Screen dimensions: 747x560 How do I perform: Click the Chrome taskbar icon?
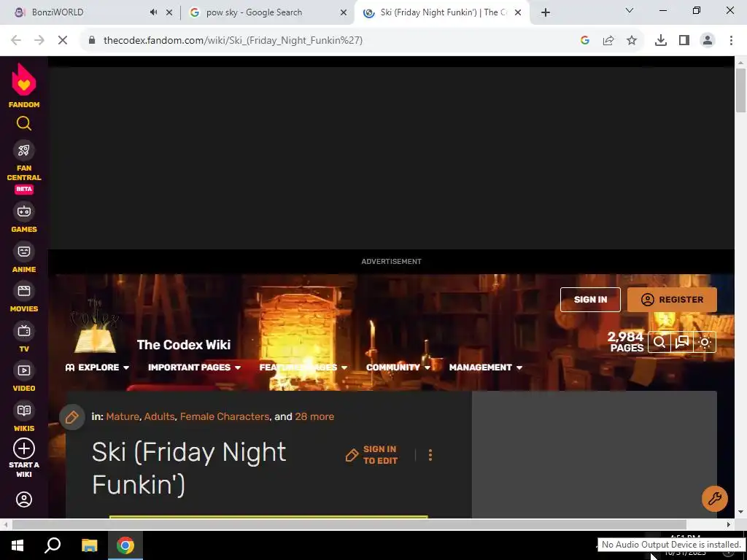[x=125, y=545]
